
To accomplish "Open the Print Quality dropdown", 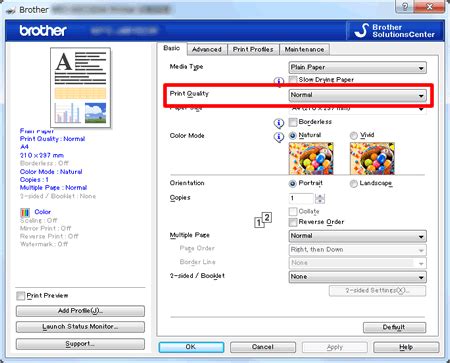I will pyautogui.click(x=357, y=95).
